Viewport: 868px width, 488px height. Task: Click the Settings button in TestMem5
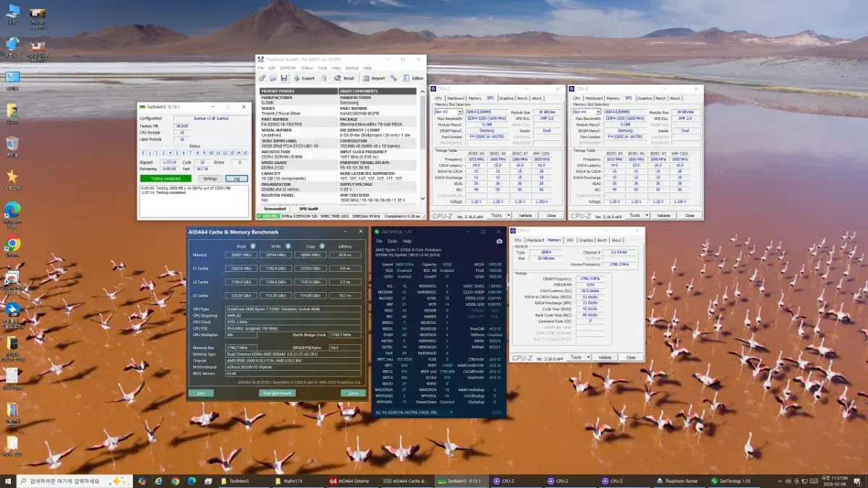click(x=209, y=178)
